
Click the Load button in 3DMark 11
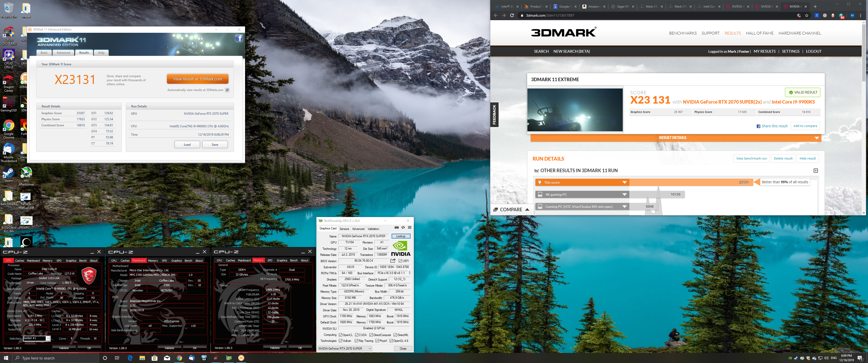click(187, 144)
